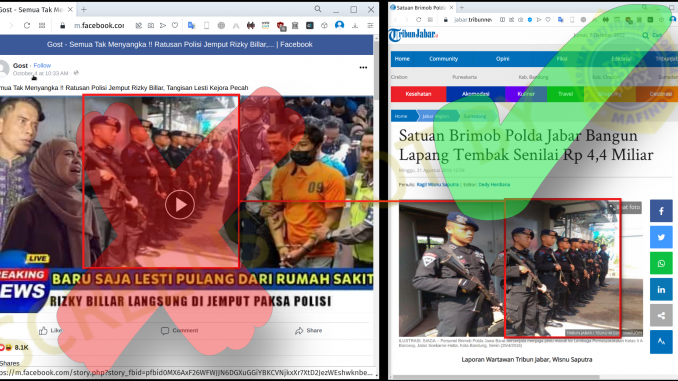
Task: Open the three-dot post options menu
Action: click(363, 67)
